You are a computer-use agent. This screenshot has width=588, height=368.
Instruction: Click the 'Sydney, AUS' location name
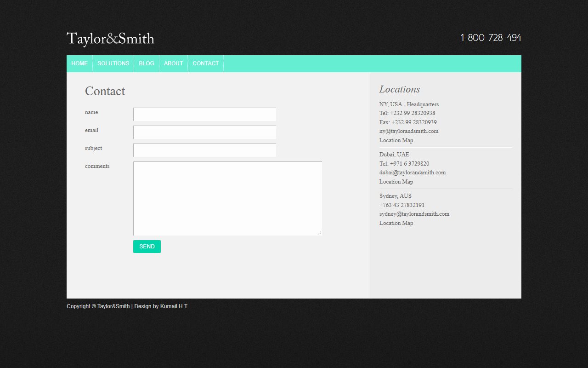coord(396,196)
